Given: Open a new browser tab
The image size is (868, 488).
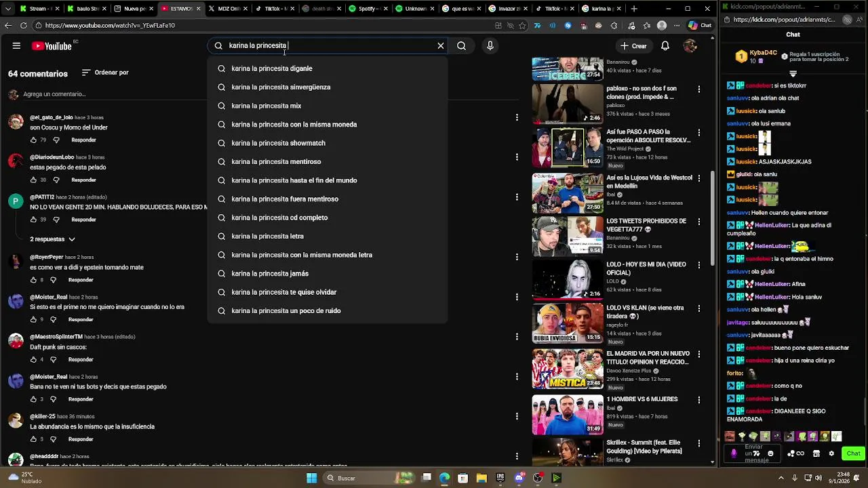Looking at the screenshot, I should click(x=634, y=9).
